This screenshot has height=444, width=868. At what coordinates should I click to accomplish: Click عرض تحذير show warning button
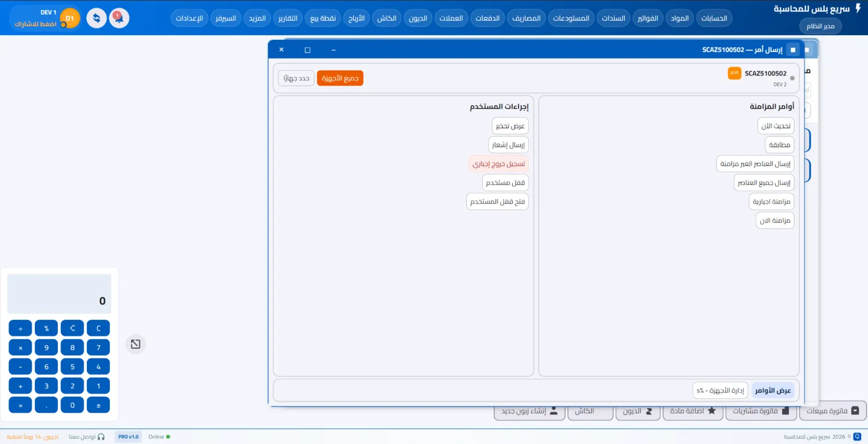pos(509,125)
